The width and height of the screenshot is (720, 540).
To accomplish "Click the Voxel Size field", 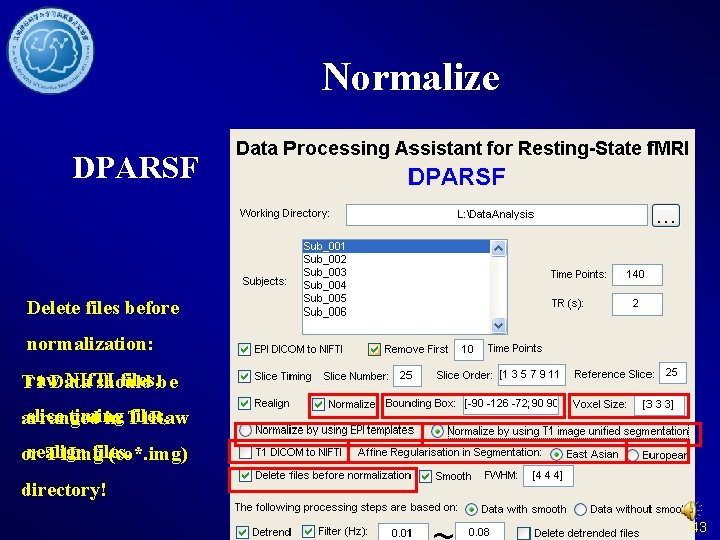I will [x=659, y=405].
